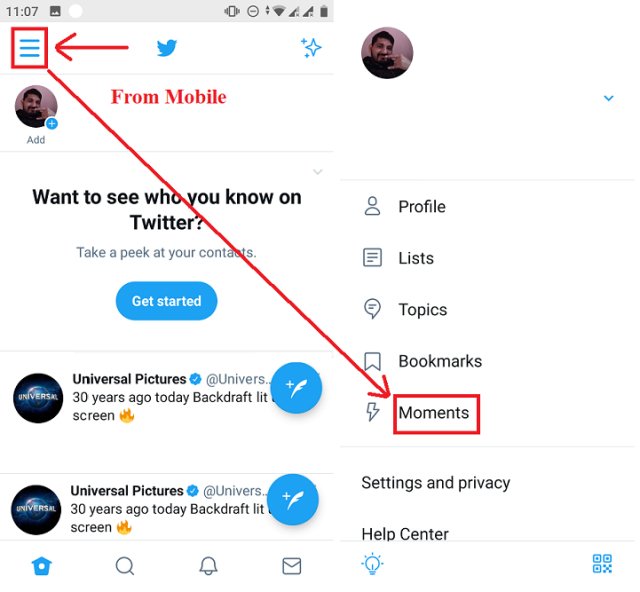Open the Messages envelope tab
The image size is (640, 592).
pos(291,566)
